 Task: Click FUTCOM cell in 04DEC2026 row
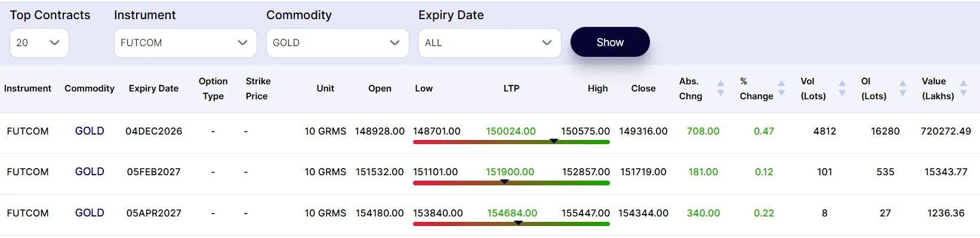pyautogui.click(x=27, y=131)
